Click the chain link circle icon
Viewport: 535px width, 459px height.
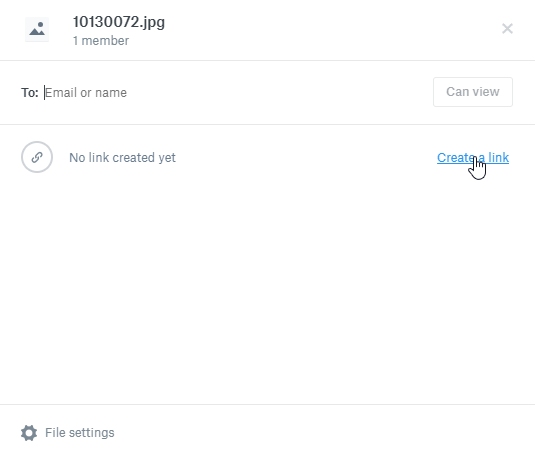(x=37, y=157)
